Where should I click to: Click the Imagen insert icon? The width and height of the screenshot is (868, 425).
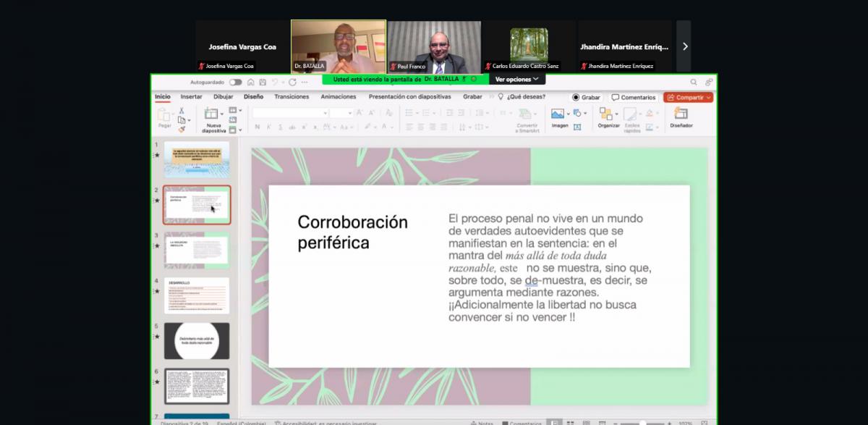click(558, 114)
